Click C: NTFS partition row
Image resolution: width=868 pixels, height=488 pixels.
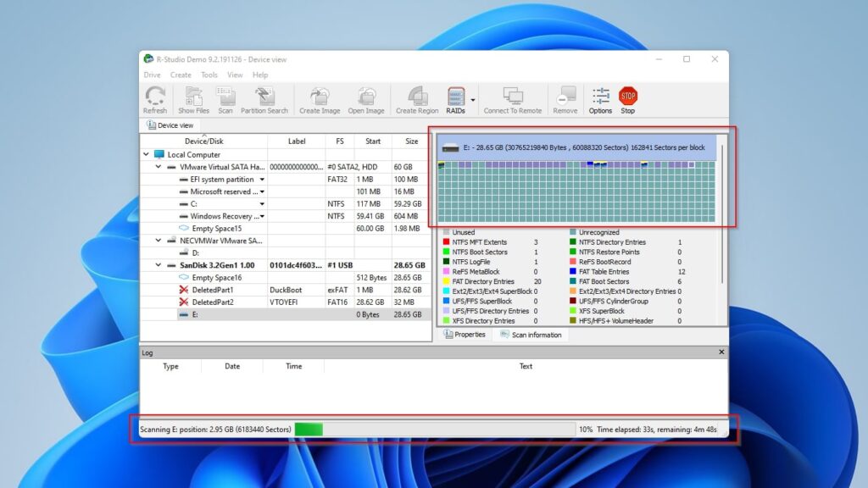(286, 203)
